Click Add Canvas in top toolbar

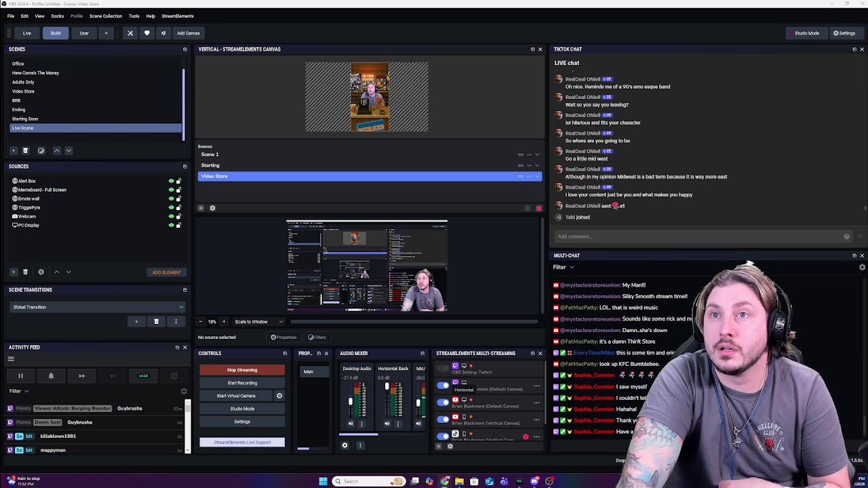(188, 33)
